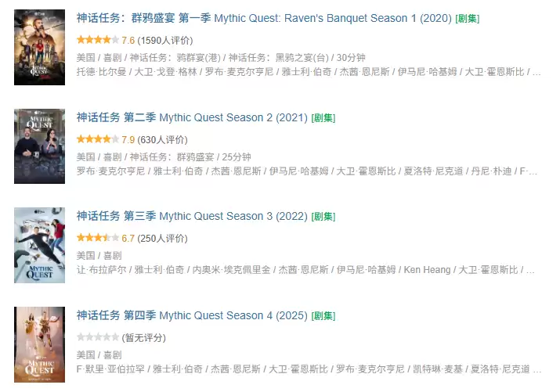560x392 pixels.
Task: Open Mythic Quest Season 2 poster thumbnail
Action: (x=39, y=146)
